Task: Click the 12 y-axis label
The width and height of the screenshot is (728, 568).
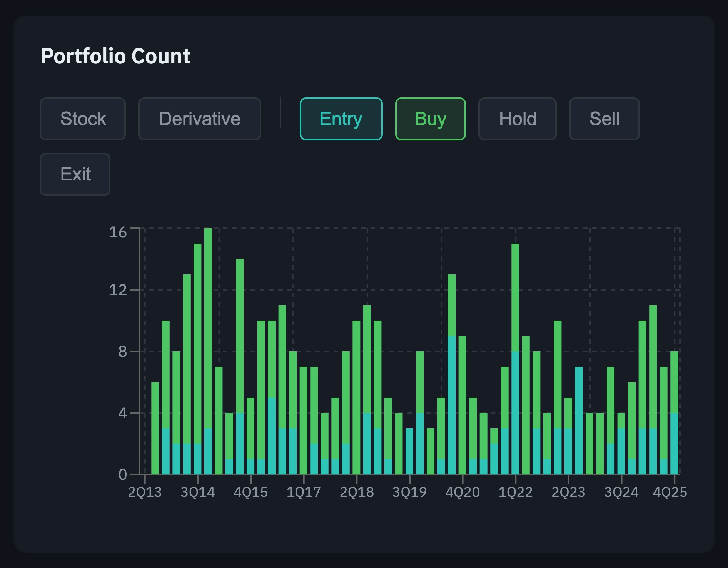Action: tap(118, 290)
